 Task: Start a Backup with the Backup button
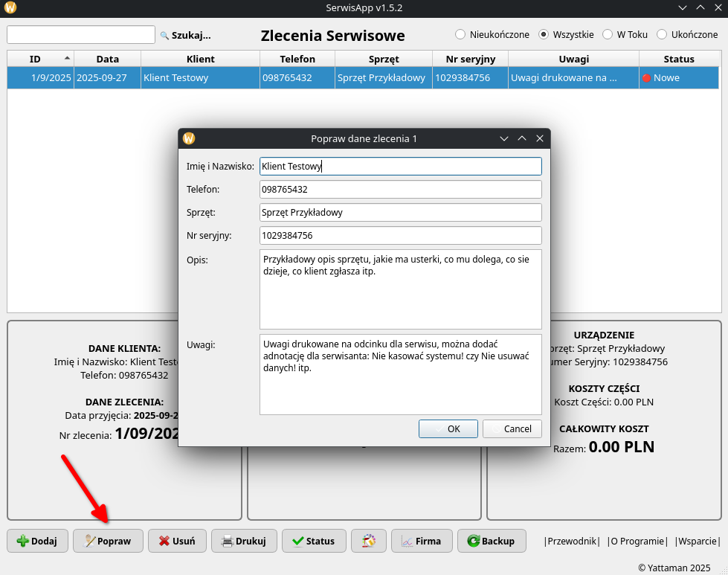(x=492, y=541)
